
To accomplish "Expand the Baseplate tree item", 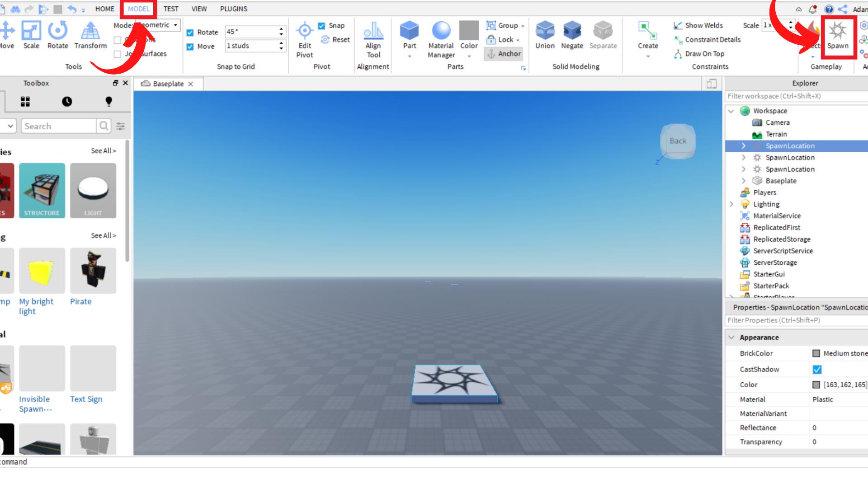I will [x=744, y=181].
